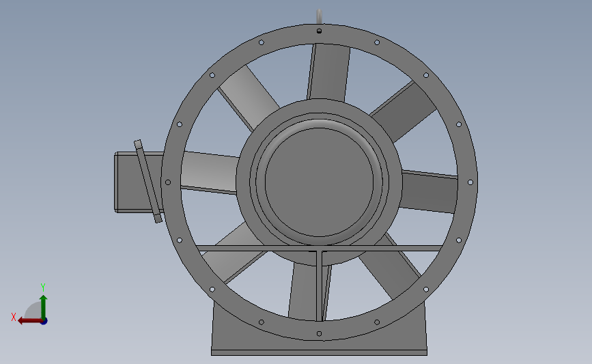Select the base mounting plate under the fan

pyautogui.click(x=319, y=352)
